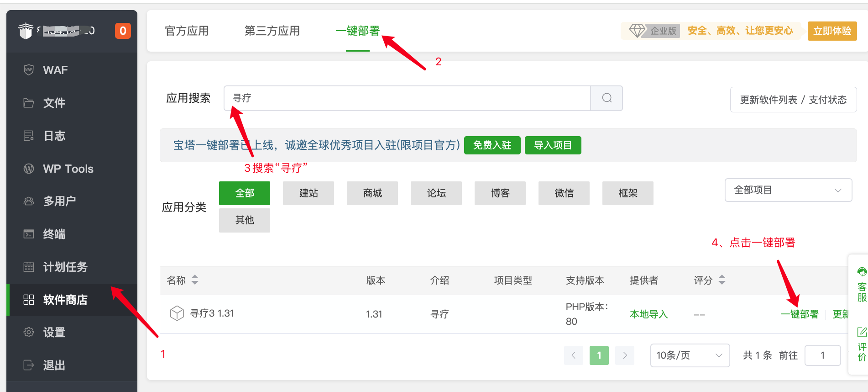Click the grid icon beside 软件商店
This screenshot has width=868, height=392.
[x=29, y=300]
